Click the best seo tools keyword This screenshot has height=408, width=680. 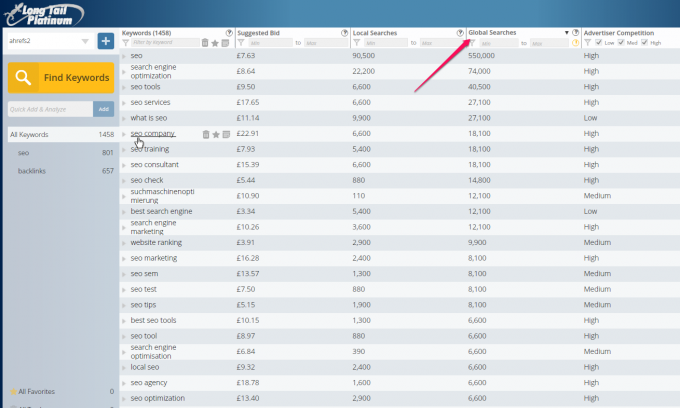click(154, 320)
